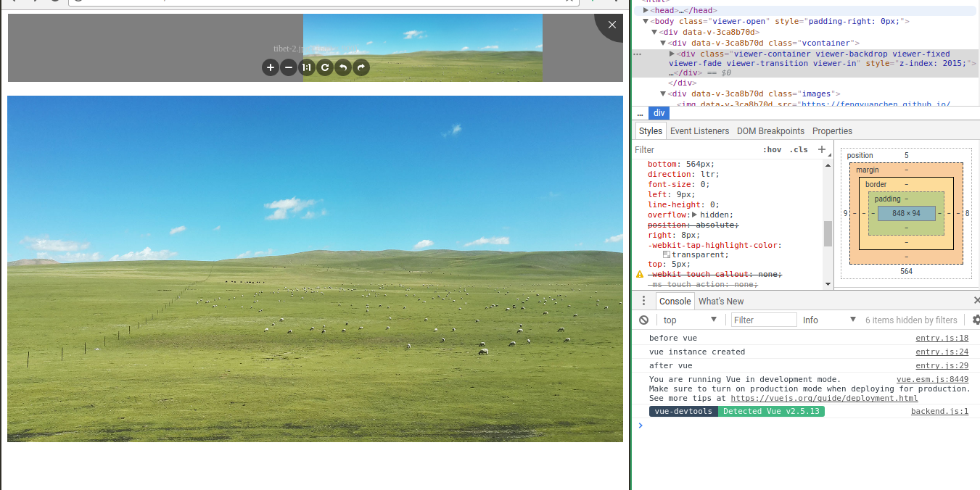Toggle the :hov element state panel

pos(772,149)
